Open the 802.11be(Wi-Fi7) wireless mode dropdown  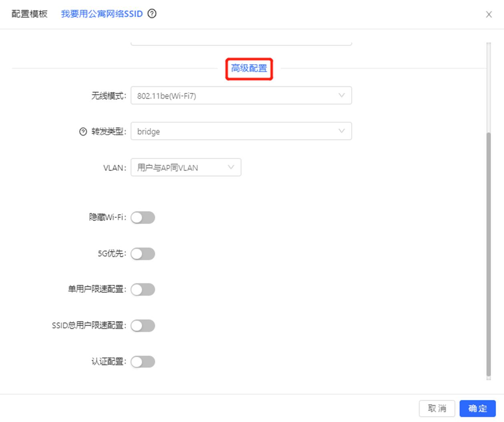coord(240,95)
